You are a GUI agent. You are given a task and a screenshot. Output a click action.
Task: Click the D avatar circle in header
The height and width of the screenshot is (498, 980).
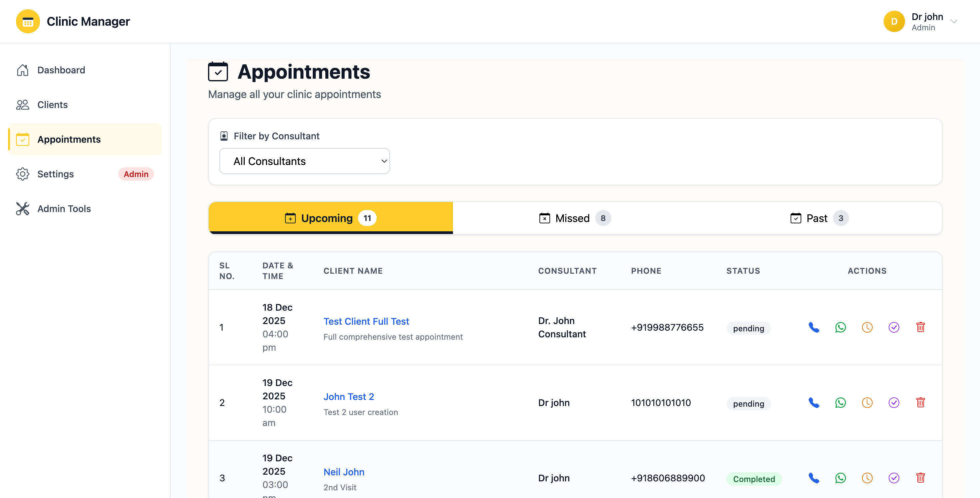[894, 21]
